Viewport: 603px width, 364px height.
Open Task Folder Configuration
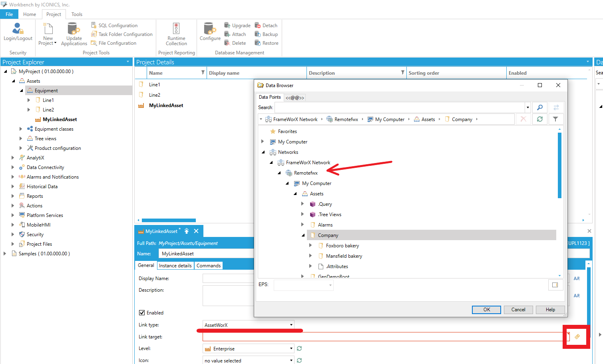pyautogui.click(x=122, y=34)
